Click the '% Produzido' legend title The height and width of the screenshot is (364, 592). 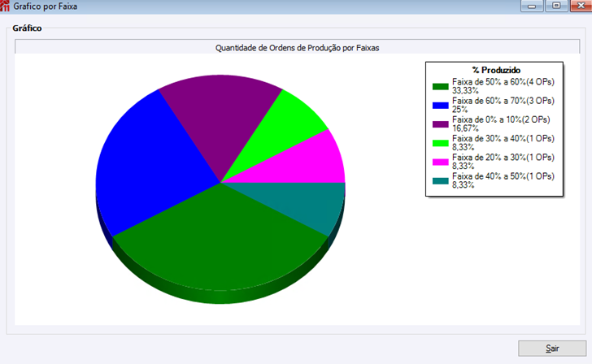click(496, 70)
